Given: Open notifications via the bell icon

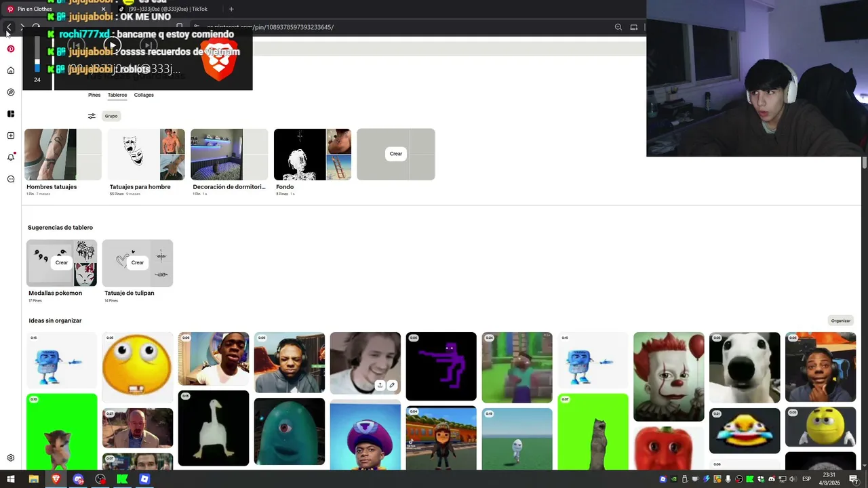Looking at the screenshot, I should click(11, 157).
